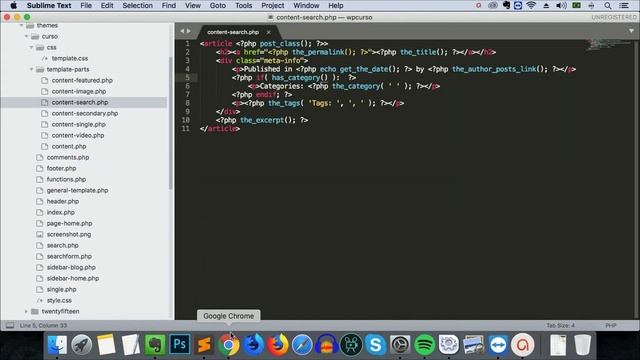This screenshot has width=640, height=360.
Task: Go to previous tab arrow
Action: (182, 31)
